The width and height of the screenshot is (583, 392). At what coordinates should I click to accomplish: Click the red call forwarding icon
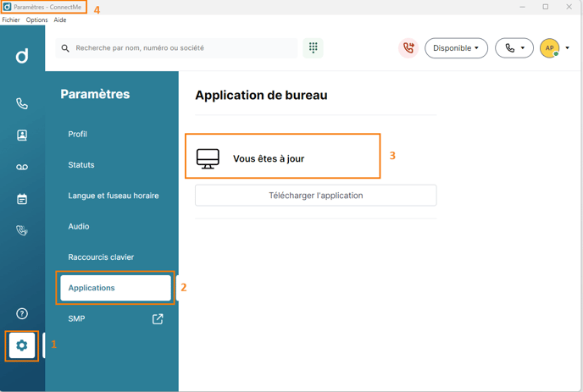click(408, 48)
